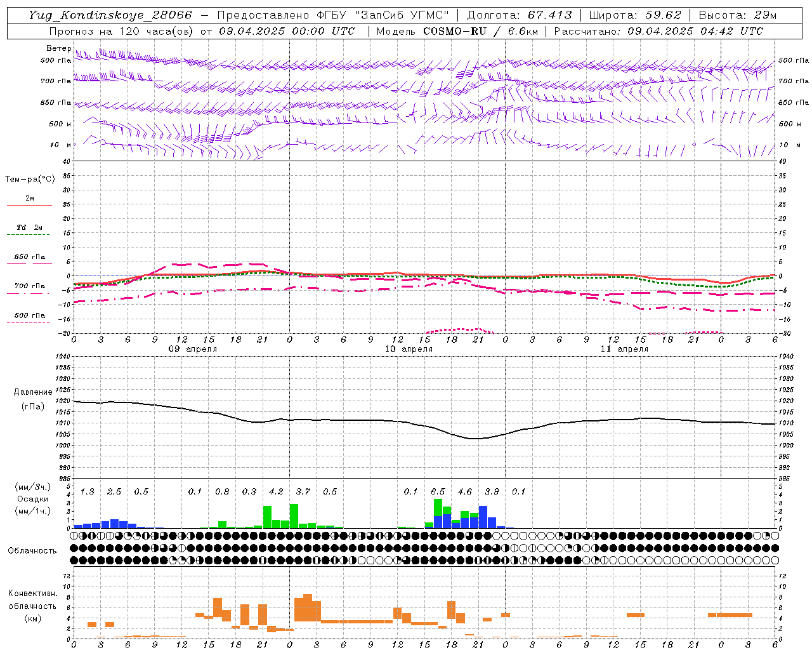Click the computed time Рассчитано: 09.04.2025 04:42 UTC

pos(658,31)
